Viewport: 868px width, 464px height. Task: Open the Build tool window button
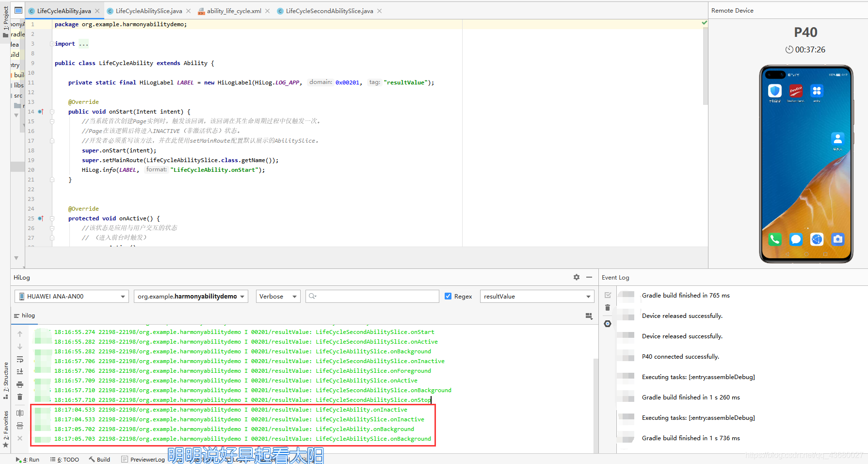pyautogui.click(x=99, y=459)
